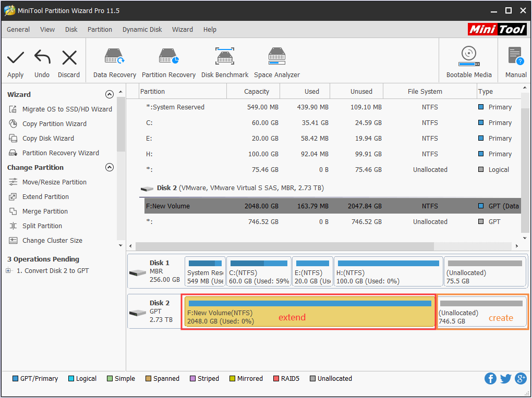Launch Data Recovery tool

coord(115,63)
